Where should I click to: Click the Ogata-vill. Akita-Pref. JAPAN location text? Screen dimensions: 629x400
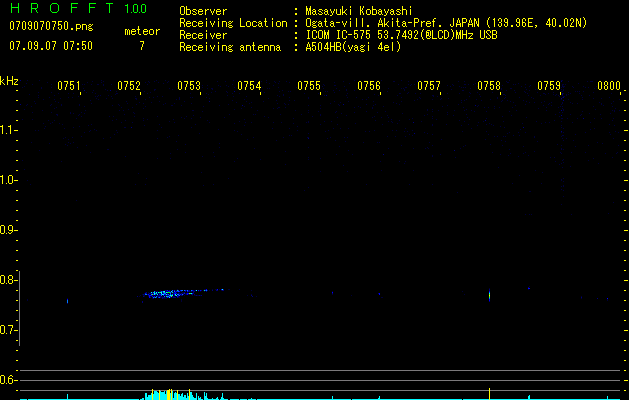click(446, 23)
